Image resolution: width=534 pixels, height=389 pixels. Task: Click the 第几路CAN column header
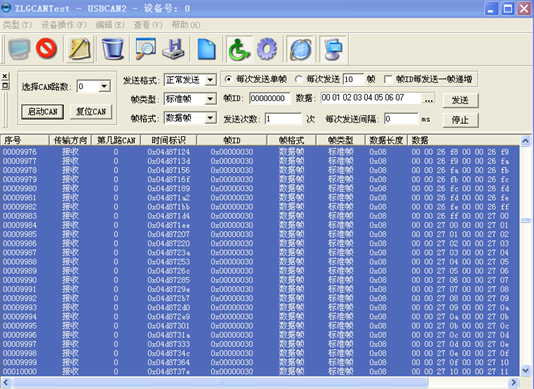(116, 140)
